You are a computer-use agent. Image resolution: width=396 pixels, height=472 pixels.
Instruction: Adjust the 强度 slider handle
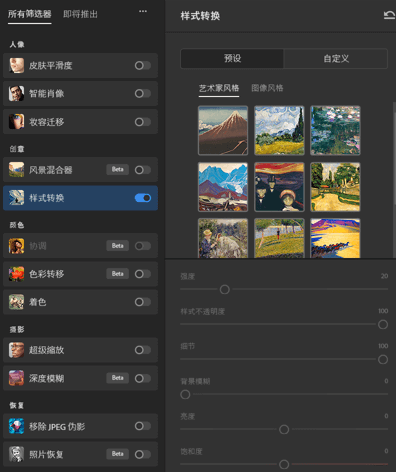[x=225, y=289]
